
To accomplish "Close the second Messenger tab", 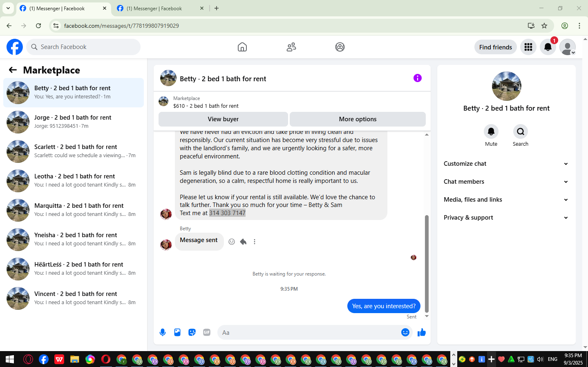I will [202, 8].
